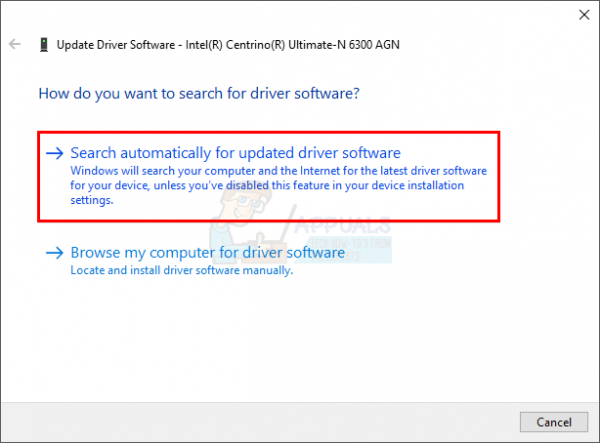Click 'for your device, unless you've disabled' line

[x=170, y=186]
